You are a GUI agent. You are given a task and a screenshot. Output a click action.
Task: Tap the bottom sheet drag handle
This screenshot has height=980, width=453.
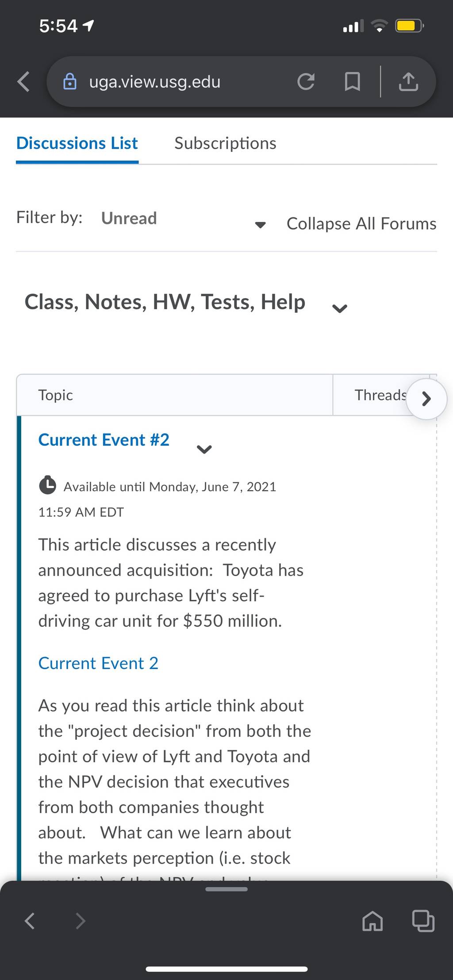[226, 889]
